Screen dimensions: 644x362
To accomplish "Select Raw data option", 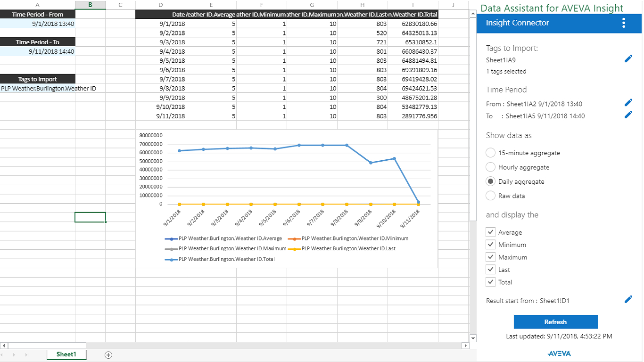I will pyautogui.click(x=490, y=196).
